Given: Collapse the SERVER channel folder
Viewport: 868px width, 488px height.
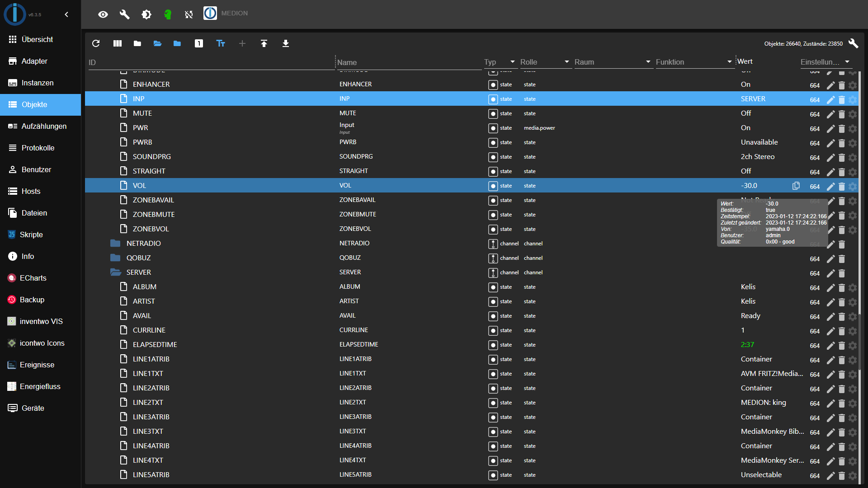Looking at the screenshot, I should point(115,272).
